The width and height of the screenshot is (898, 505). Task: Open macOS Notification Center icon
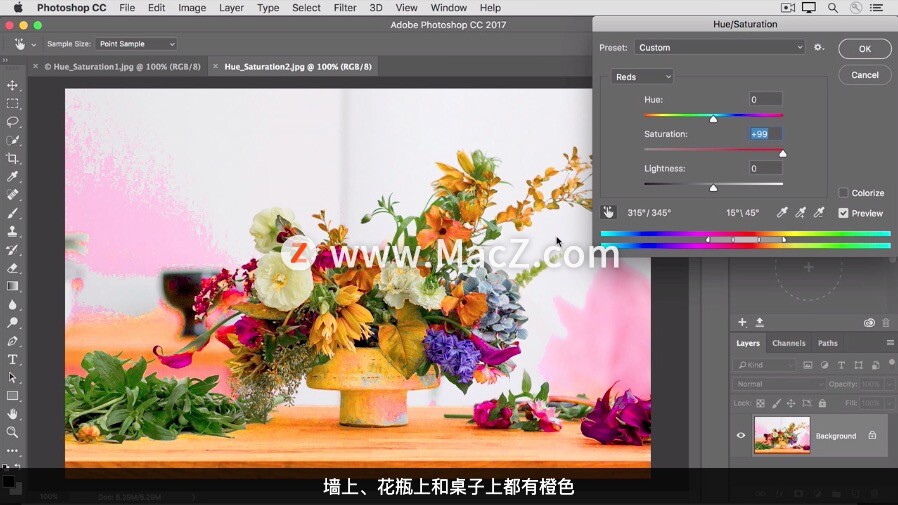(877, 7)
